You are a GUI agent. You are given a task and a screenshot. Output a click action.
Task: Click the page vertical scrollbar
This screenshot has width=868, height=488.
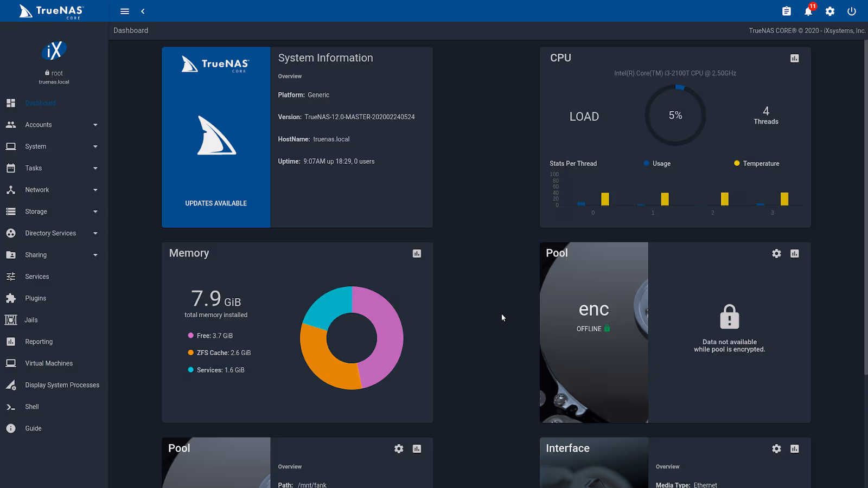pos(866,206)
